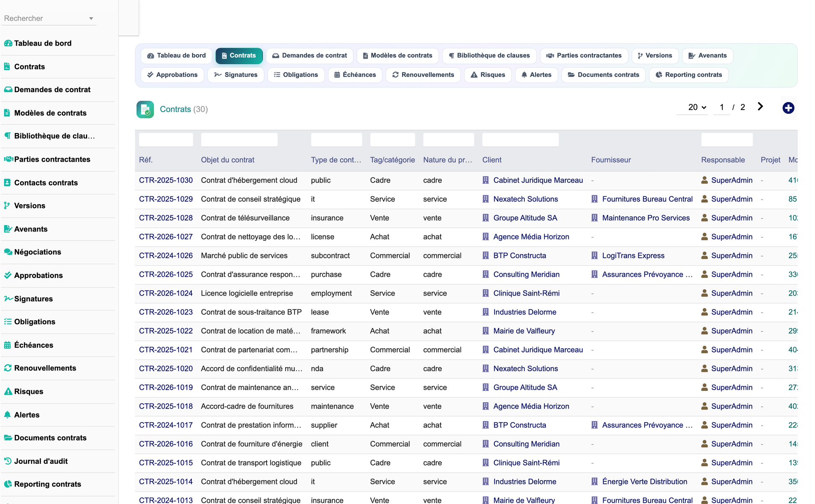Viewport: 815px width, 504px height.
Task: Go to next page with arrow icon
Action: pos(760,107)
